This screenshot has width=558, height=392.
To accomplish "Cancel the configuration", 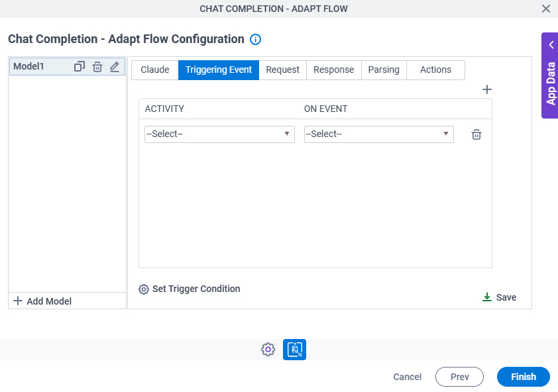I will point(407,377).
